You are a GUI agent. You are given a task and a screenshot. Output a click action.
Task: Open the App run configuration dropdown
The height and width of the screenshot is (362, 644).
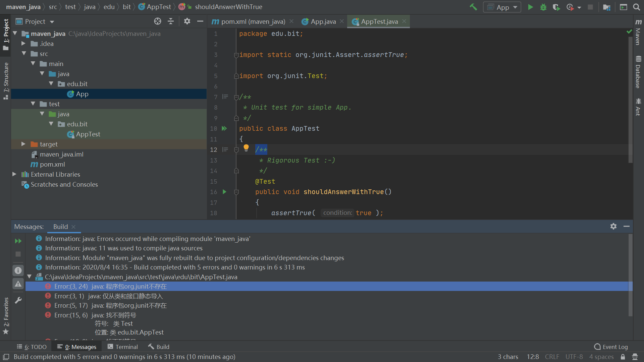tap(502, 7)
